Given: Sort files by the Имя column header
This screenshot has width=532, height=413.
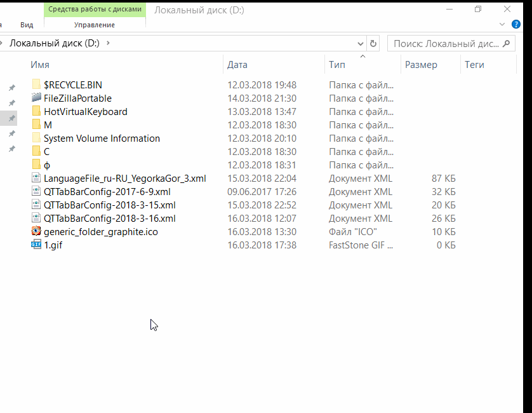Looking at the screenshot, I should [x=40, y=65].
